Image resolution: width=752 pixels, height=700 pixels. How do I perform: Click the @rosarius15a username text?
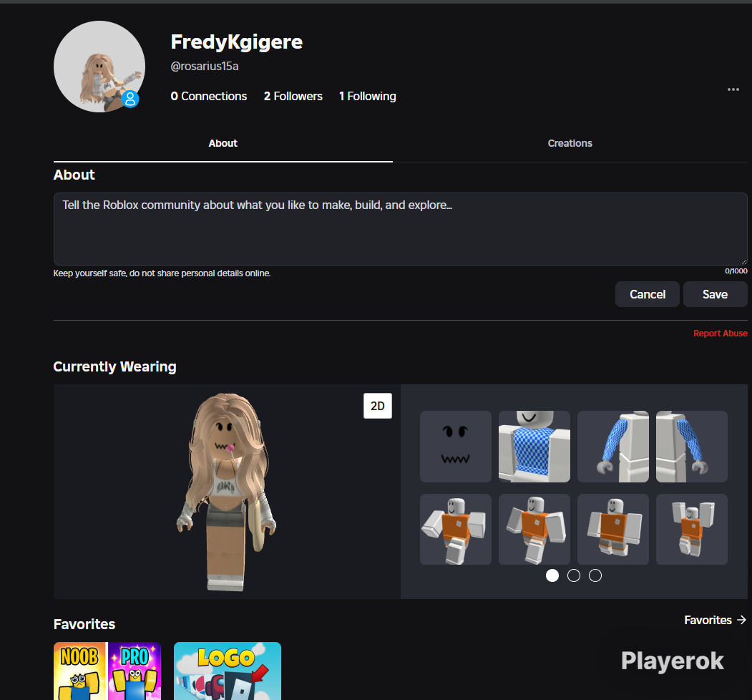[205, 67]
